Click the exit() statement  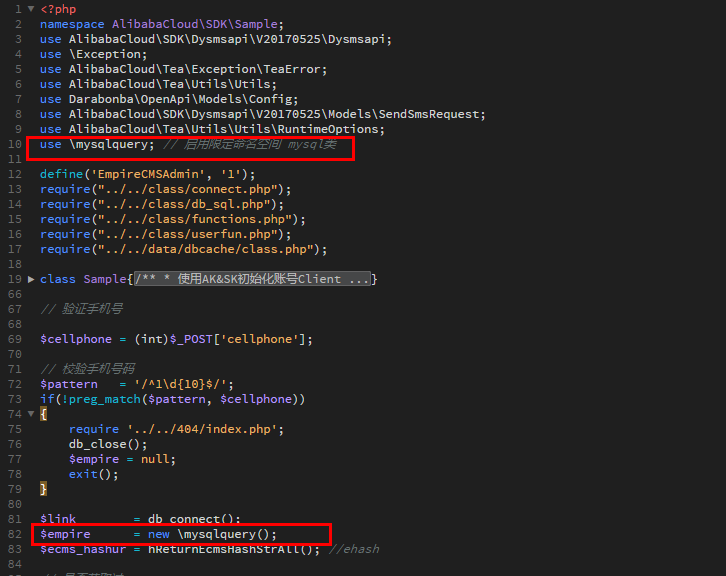[86, 474]
